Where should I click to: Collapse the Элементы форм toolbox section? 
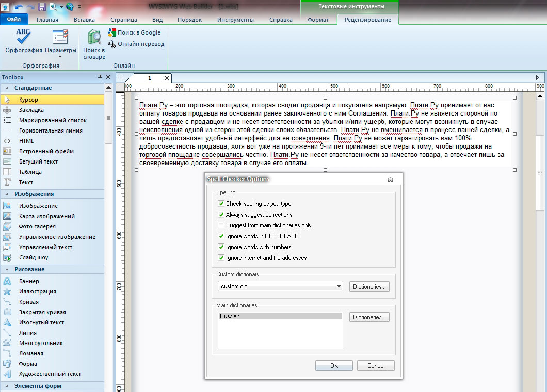pyautogui.click(x=7, y=386)
